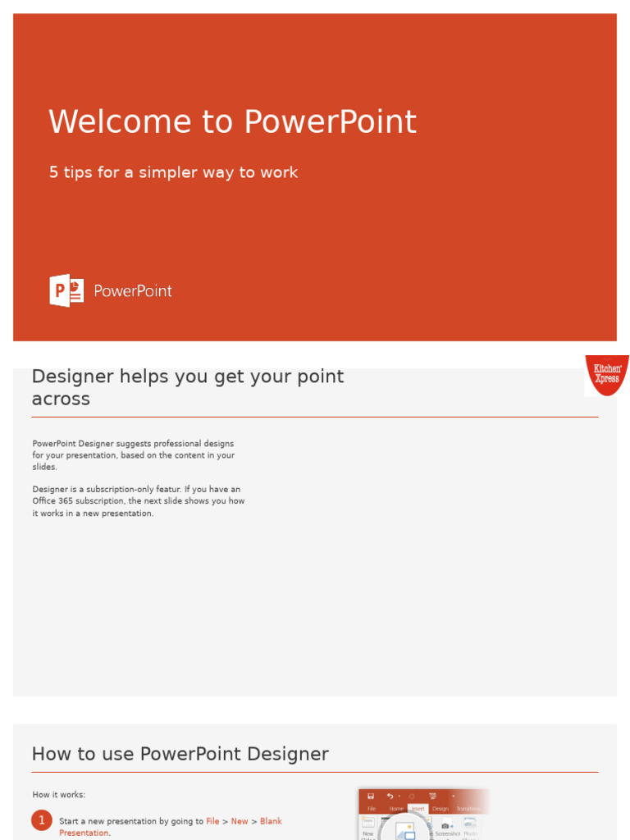Click the grayed-out Redo icon
Image resolution: width=630 pixels, height=840 pixels.
click(x=412, y=796)
